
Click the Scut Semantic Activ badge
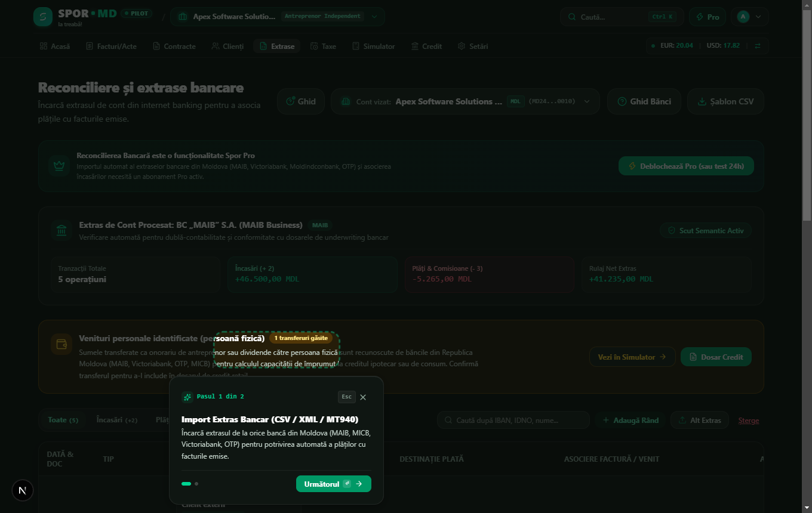(706, 230)
